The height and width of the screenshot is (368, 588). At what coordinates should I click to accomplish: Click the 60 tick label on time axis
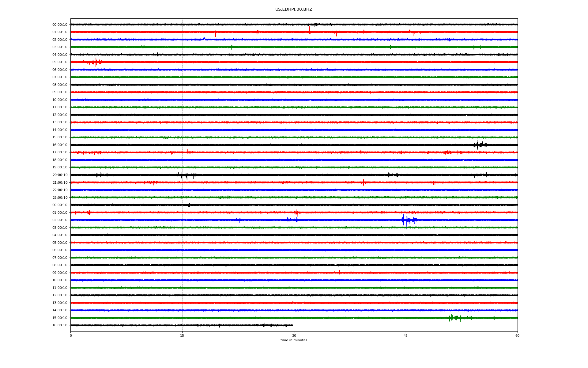click(517, 335)
